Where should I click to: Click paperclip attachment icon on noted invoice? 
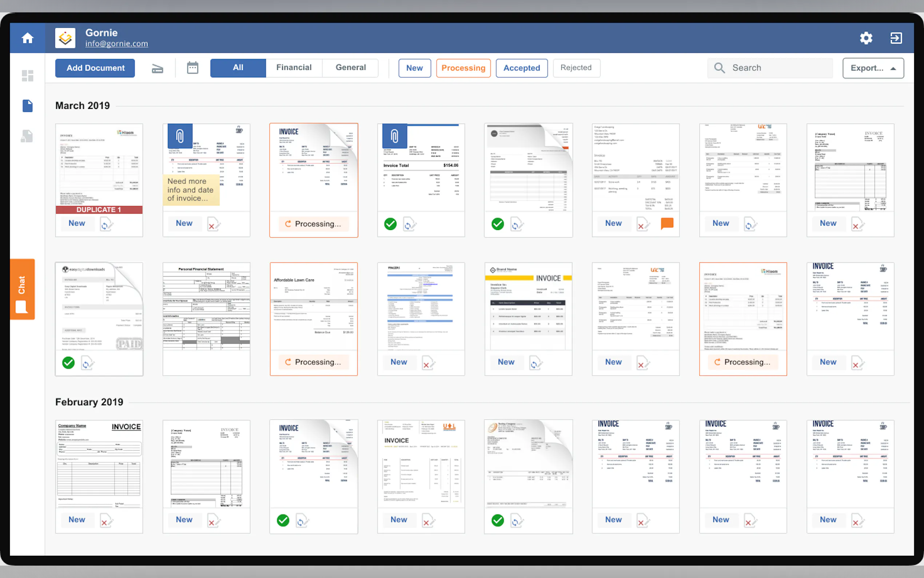pyautogui.click(x=180, y=136)
